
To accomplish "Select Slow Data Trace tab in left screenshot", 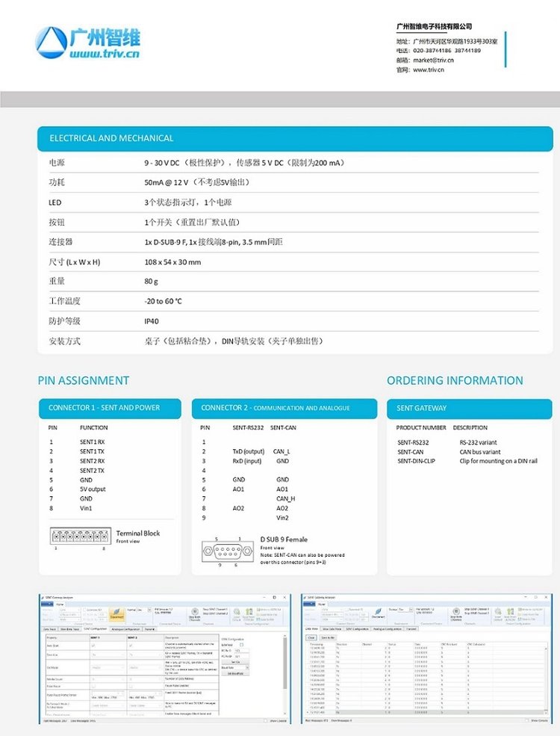I will coord(70,629).
